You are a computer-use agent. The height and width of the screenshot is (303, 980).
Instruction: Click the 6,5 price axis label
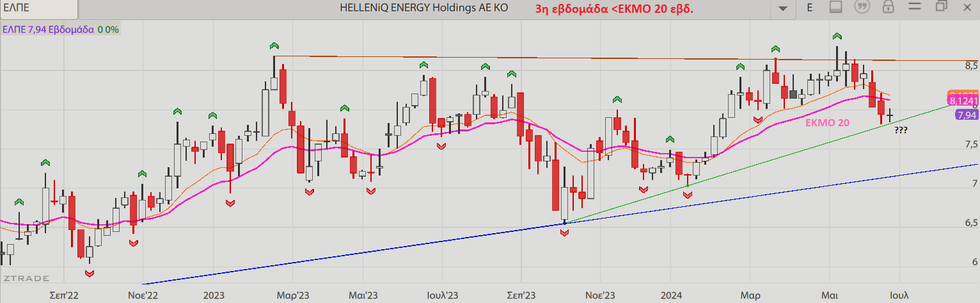tap(972, 224)
